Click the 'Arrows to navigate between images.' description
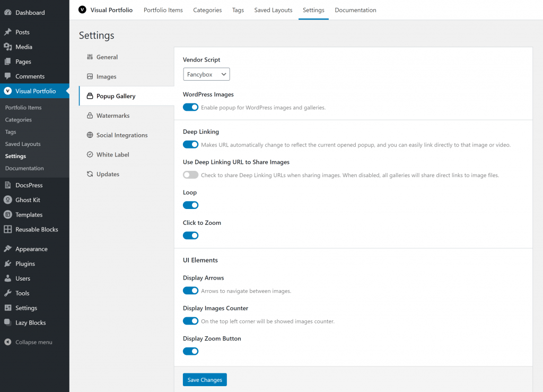This screenshot has height=392, width=543. (x=246, y=291)
